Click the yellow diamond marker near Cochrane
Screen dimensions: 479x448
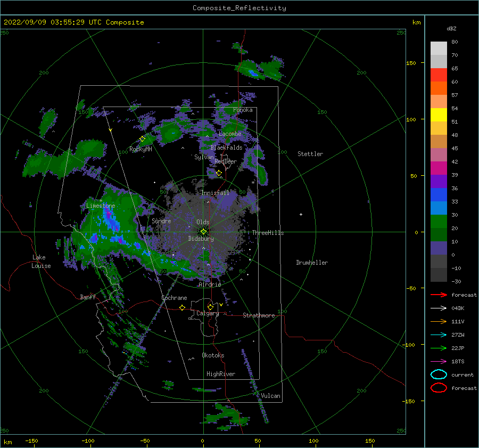(183, 307)
